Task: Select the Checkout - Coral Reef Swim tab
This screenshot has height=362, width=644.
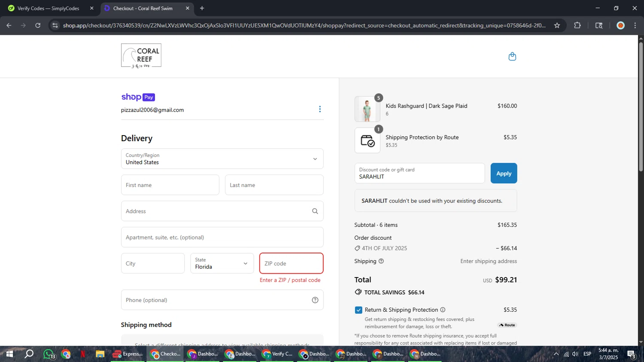Action: (143, 8)
